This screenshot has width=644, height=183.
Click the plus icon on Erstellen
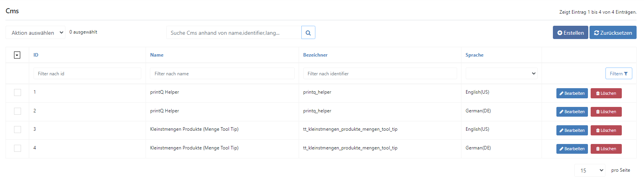click(x=560, y=33)
